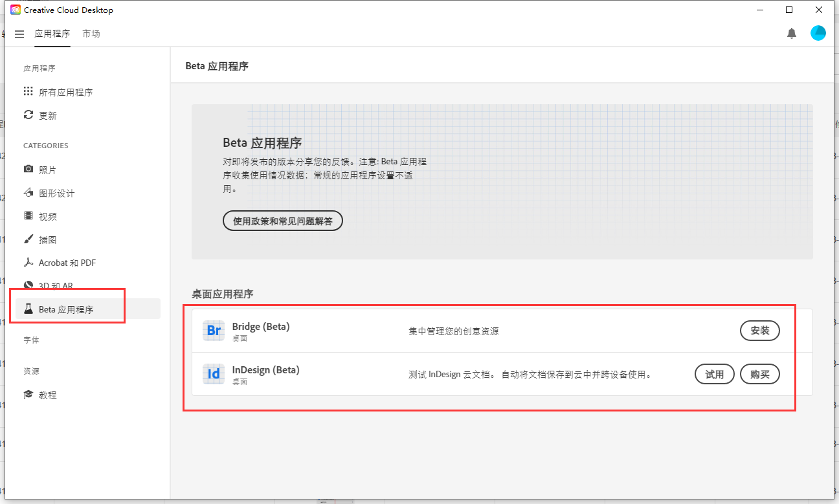Click the graduation cap icon beside 教程
The height and width of the screenshot is (504, 839).
28,395
